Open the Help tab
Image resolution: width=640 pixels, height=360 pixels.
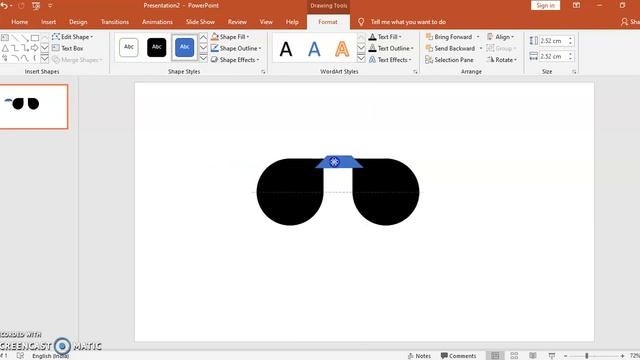pos(292,22)
